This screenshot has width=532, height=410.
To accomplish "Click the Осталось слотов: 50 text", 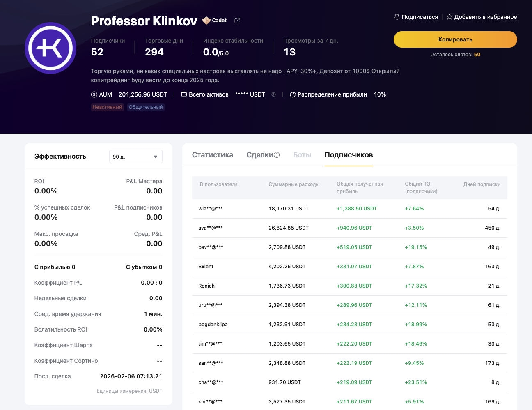I will point(455,55).
